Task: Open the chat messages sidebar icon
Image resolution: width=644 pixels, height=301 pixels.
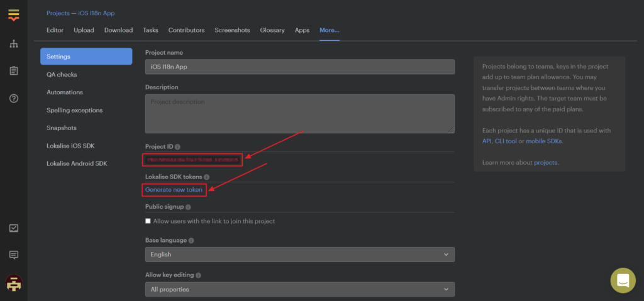Action: [x=14, y=255]
